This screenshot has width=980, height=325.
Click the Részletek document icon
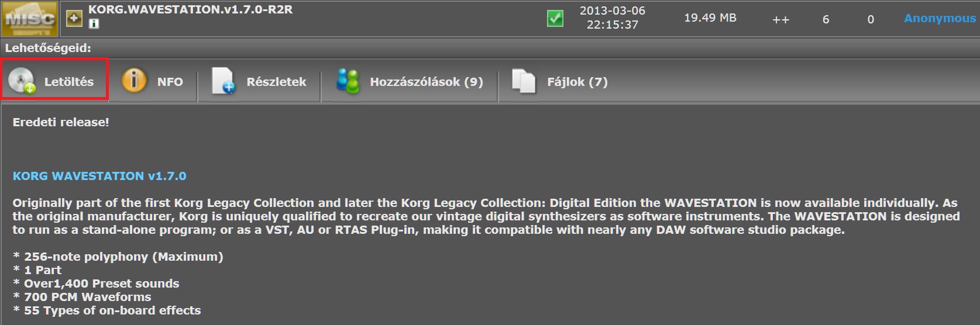click(223, 81)
